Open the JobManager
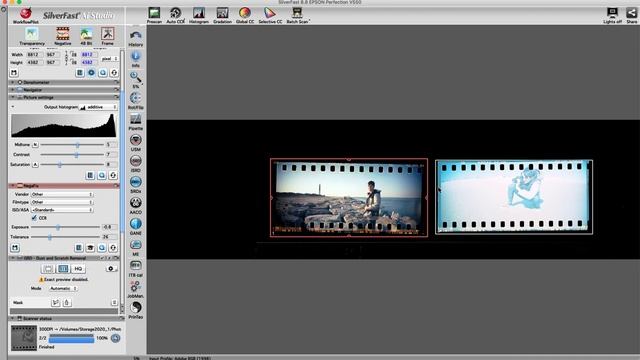Screen dimensions: 640x360 (x=136, y=289)
